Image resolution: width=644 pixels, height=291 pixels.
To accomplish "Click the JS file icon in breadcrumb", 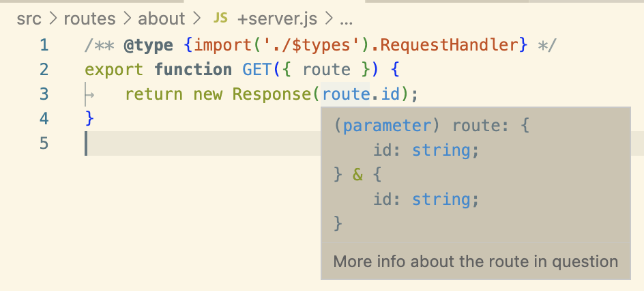I will click(x=220, y=18).
